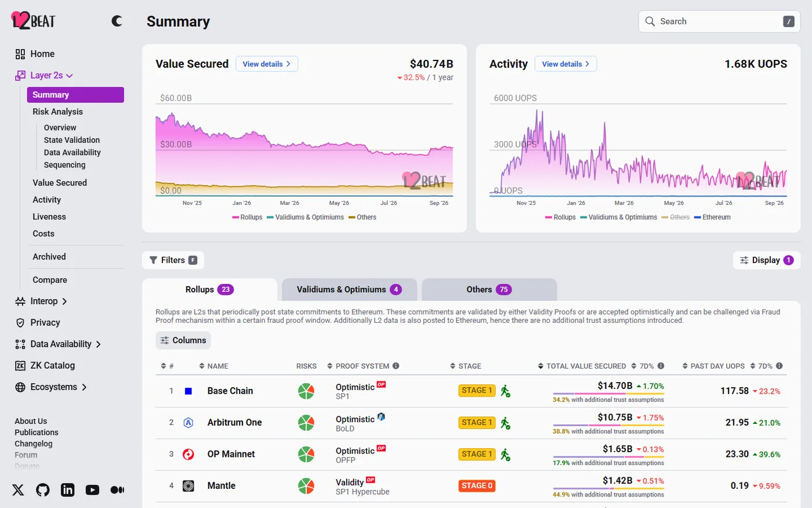Open Liveness in the sidebar

pyautogui.click(x=49, y=217)
